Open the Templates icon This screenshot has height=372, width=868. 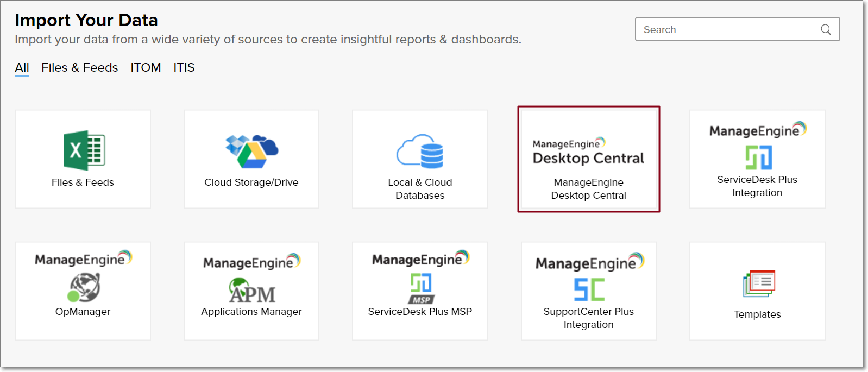759,283
